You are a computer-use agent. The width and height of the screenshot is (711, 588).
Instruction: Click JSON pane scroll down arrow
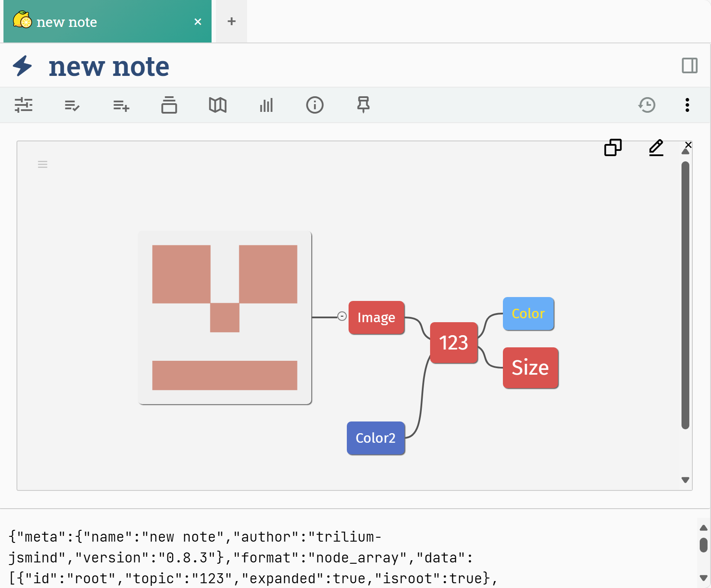click(704, 578)
